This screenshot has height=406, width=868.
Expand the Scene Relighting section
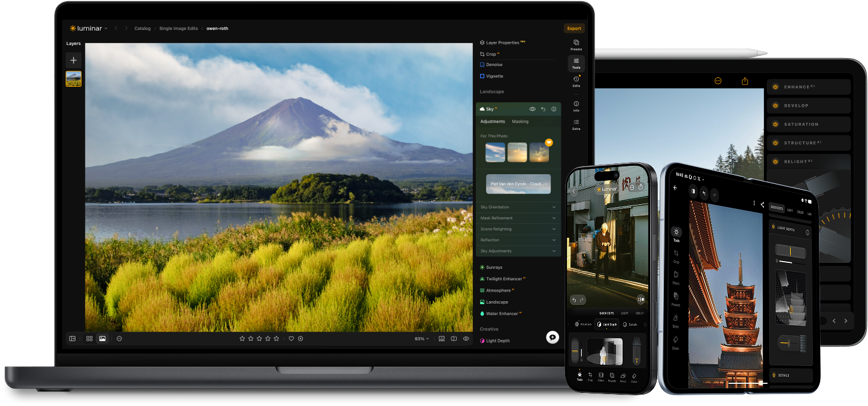pyautogui.click(x=518, y=229)
